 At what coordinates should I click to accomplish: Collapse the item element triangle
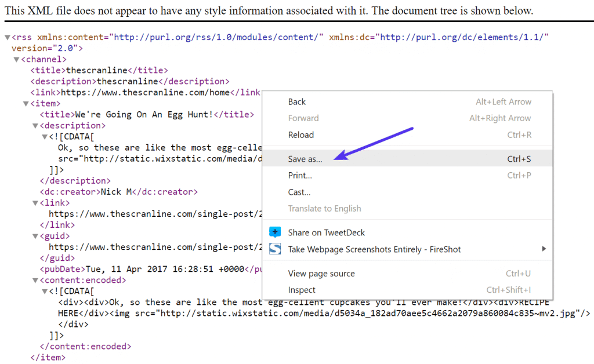26,104
